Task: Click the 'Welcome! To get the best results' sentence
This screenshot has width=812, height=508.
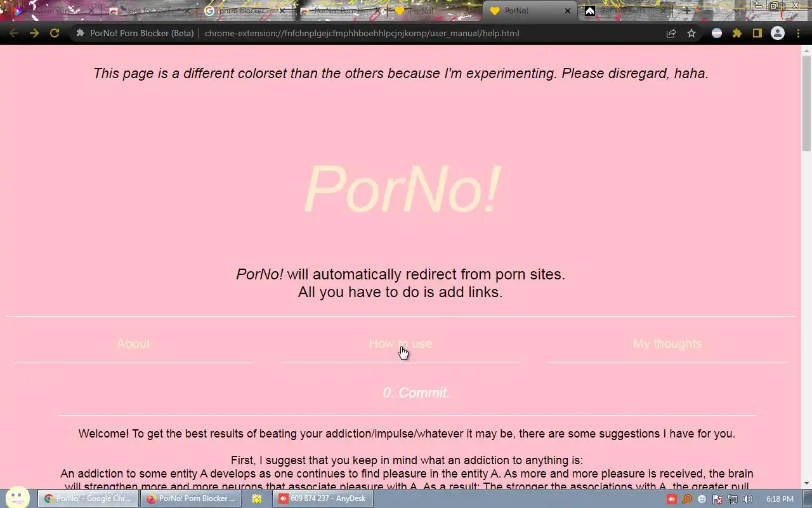Action: point(407,434)
